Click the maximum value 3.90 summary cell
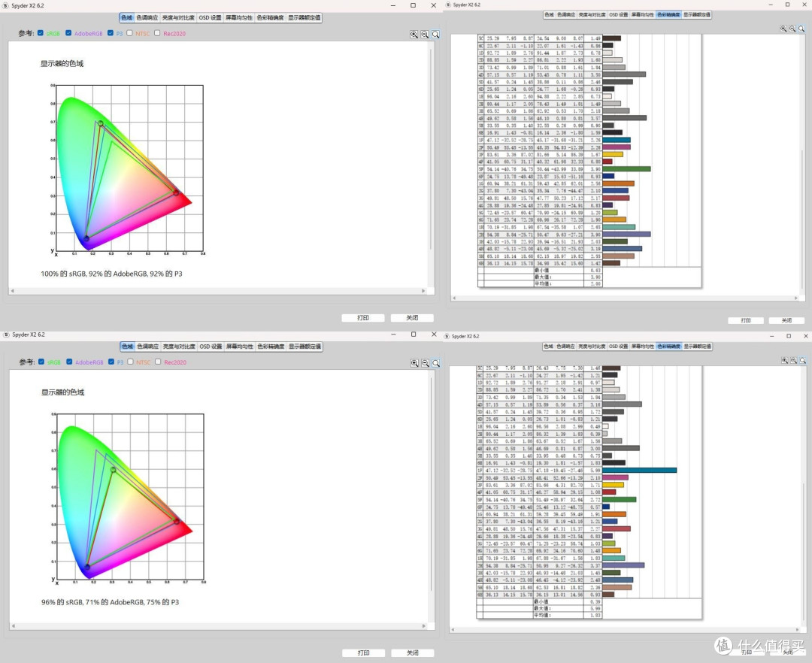812x663 pixels. [x=593, y=277]
